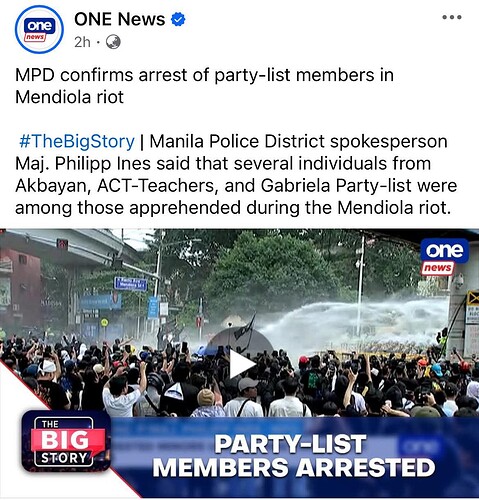Click the one news watermark in video
The height and width of the screenshot is (500, 479).
[x=444, y=257]
